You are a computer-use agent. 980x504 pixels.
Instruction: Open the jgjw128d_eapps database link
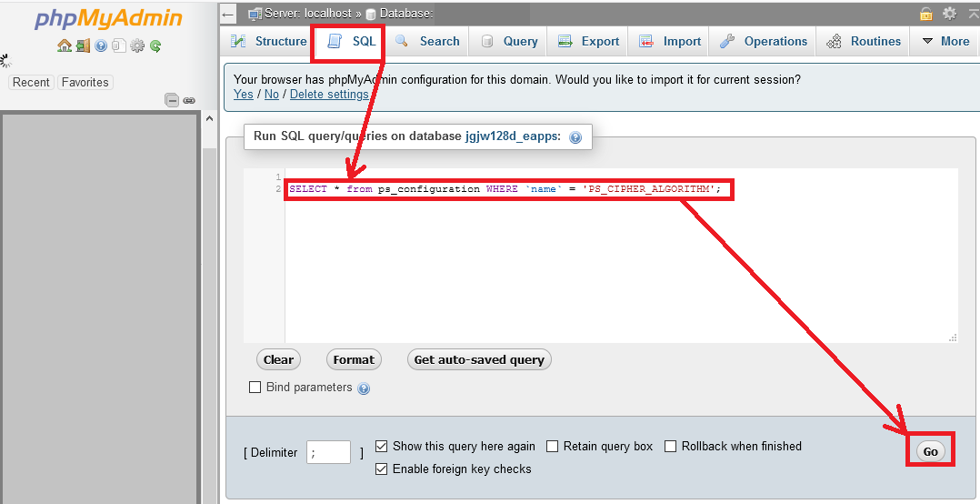point(513,136)
